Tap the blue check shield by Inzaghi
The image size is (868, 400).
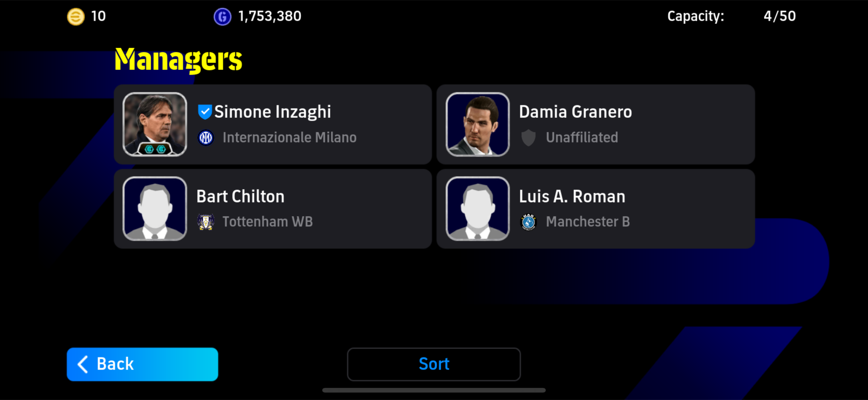tap(205, 112)
